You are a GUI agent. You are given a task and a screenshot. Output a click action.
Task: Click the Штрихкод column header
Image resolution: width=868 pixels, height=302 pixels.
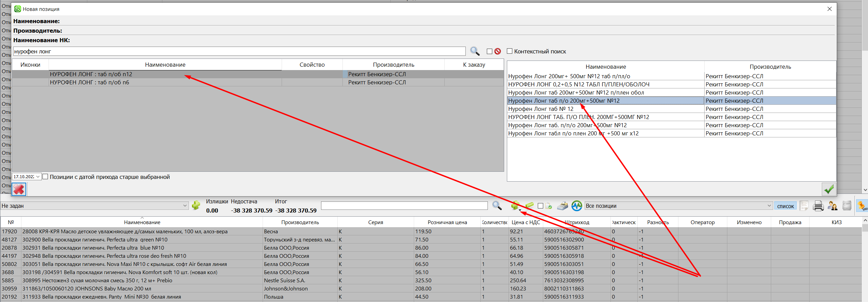577,222
